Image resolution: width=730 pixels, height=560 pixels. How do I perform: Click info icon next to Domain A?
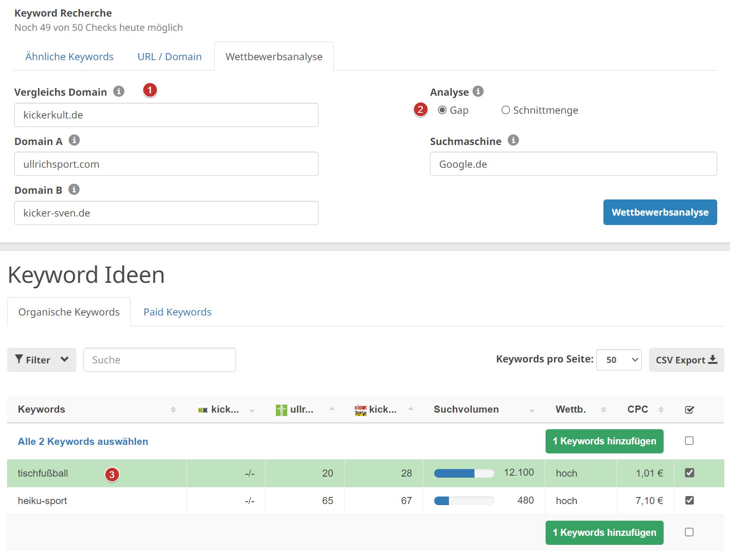pyautogui.click(x=74, y=140)
